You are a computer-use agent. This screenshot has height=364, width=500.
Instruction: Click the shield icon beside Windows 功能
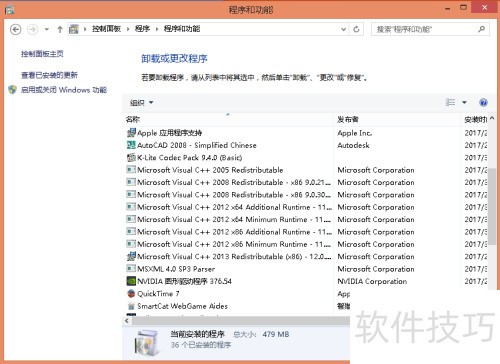[x=13, y=90]
